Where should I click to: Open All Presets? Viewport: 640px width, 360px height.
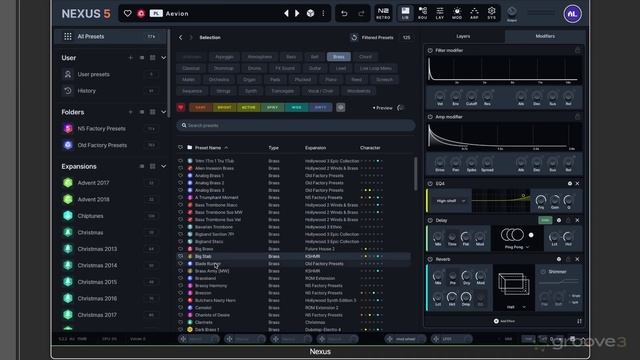pos(110,37)
